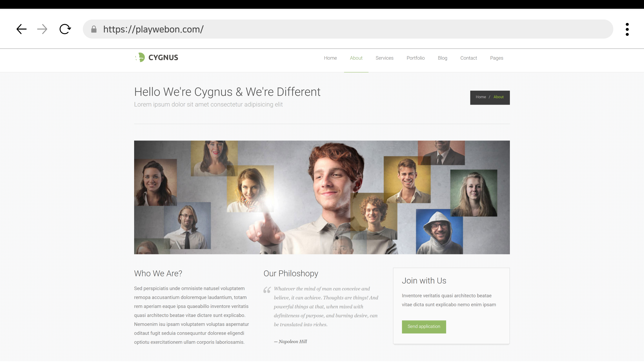Click About in the breadcrumb
Viewport: 644px width, 362px height.
498,97
